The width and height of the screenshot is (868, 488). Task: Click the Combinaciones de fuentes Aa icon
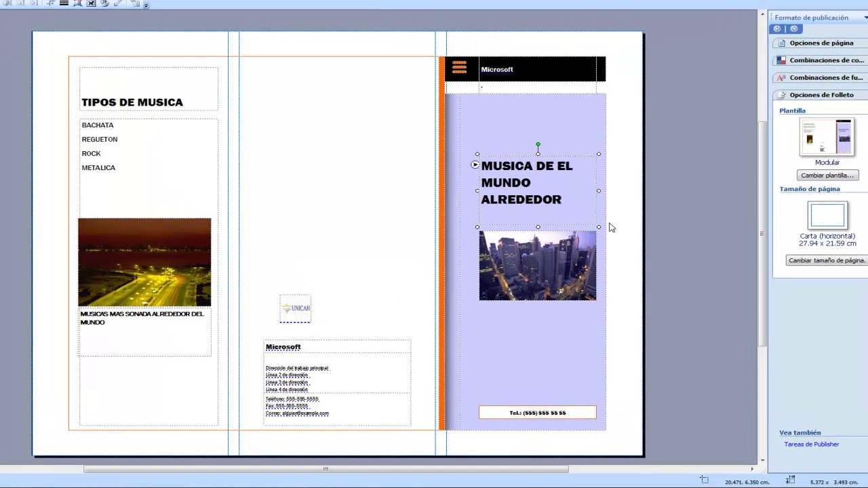(781, 77)
